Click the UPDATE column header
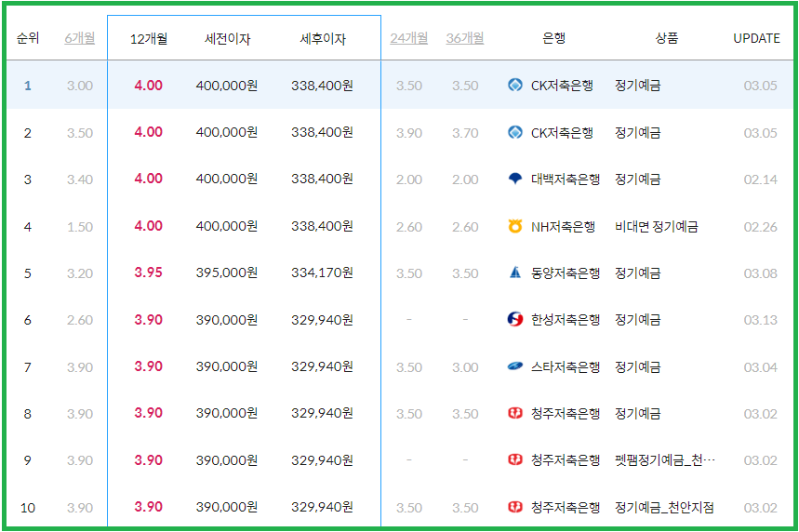This screenshot has width=799, height=532. [x=756, y=38]
